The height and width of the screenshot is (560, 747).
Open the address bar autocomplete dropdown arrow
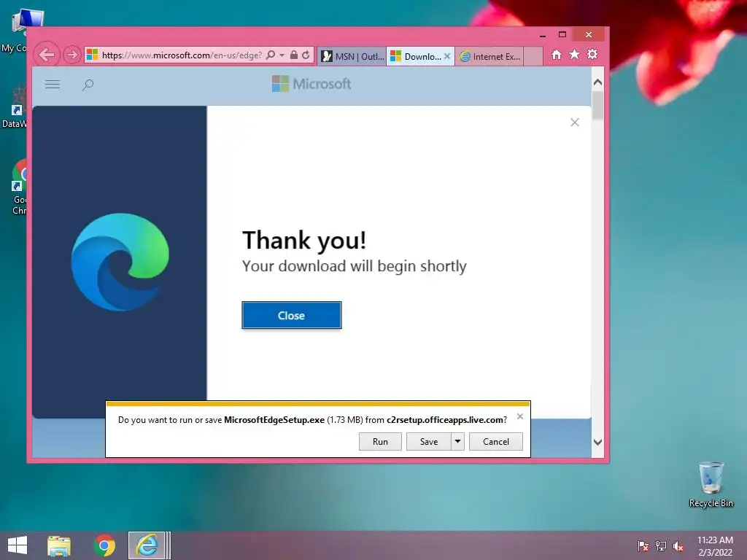282,55
